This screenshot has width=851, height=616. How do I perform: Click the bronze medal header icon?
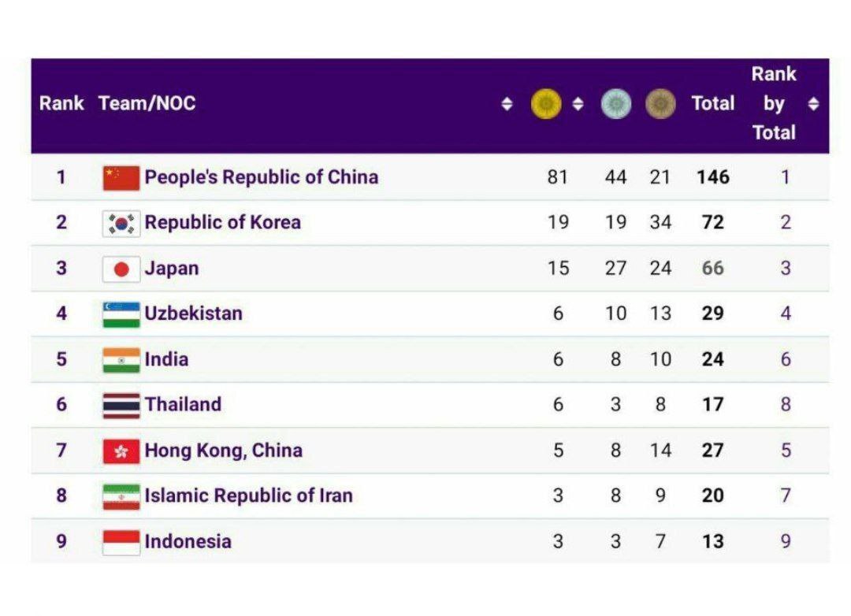pos(660,104)
